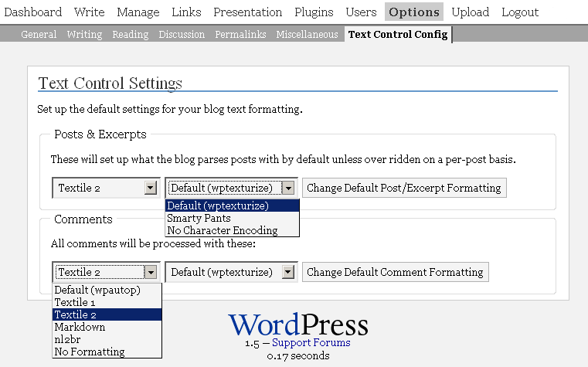The height and width of the screenshot is (367, 588).
Task: Open the Plugins menu item
Action: pos(314,12)
